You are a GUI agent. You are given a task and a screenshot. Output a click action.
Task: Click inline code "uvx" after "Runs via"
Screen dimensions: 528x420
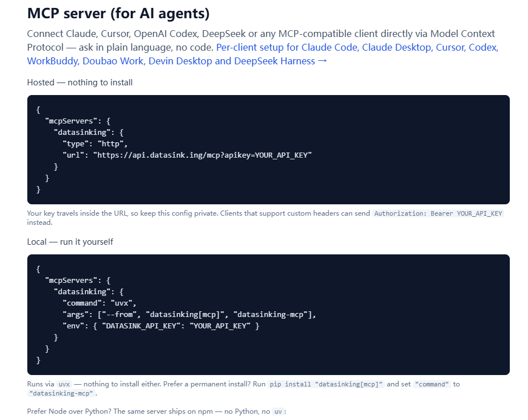tap(64, 384)
